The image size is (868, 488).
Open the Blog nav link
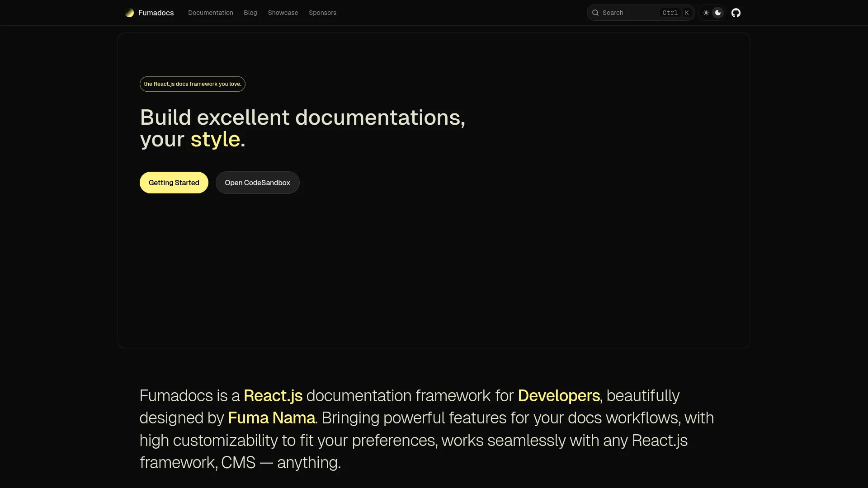click(250, 13)
